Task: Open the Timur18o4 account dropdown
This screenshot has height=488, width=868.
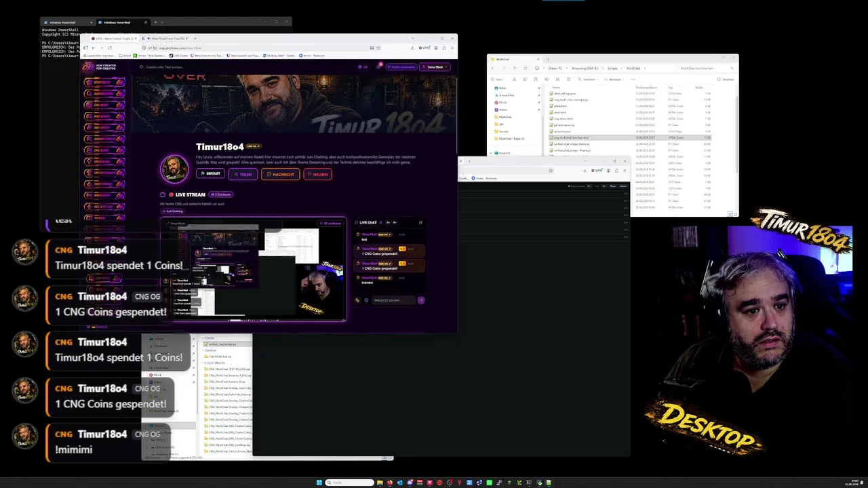Action: (x=435, y=67)
